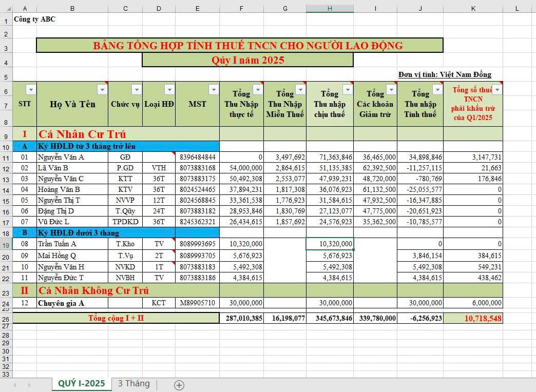
Task: Open Tổng Thu nhập Tính thuế filter dropdown
Action: [x=437, y=90]
